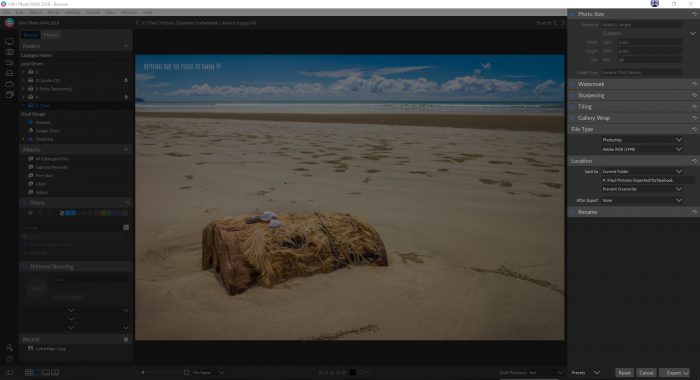Screen dimensions: 700x380
Task: Switch to compare view icon
Action: point(55,372)
